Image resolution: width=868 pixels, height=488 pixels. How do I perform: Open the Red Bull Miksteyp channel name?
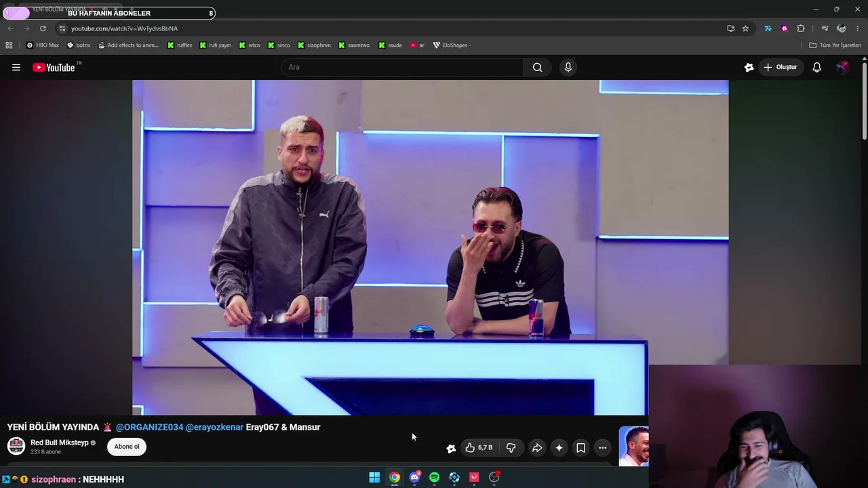60,443
